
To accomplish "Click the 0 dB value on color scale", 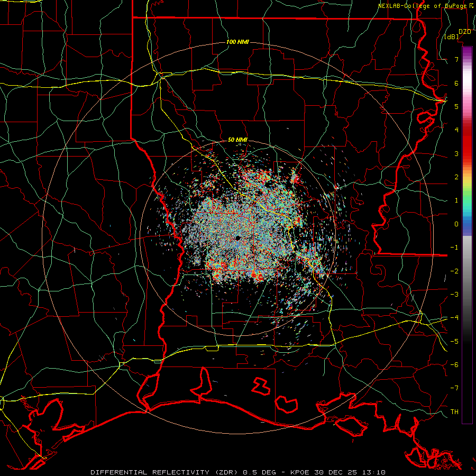I will click(x=456, y=224).
